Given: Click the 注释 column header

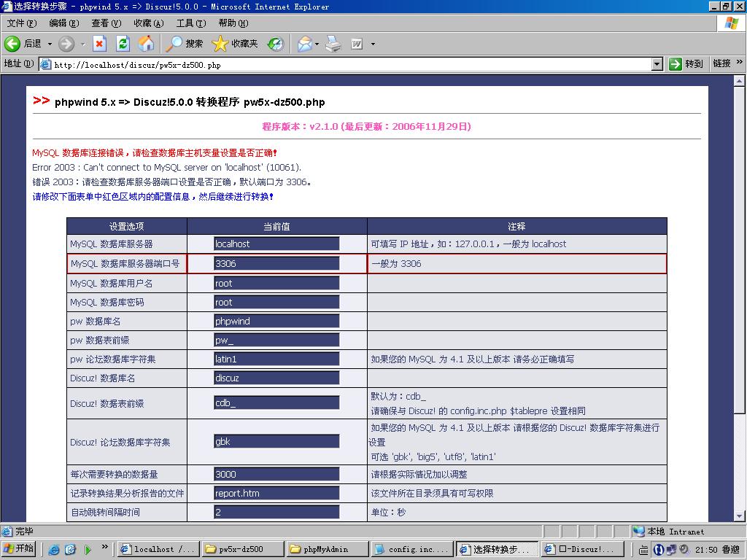Looking at the screenshot, I should [x=517, y=227].
